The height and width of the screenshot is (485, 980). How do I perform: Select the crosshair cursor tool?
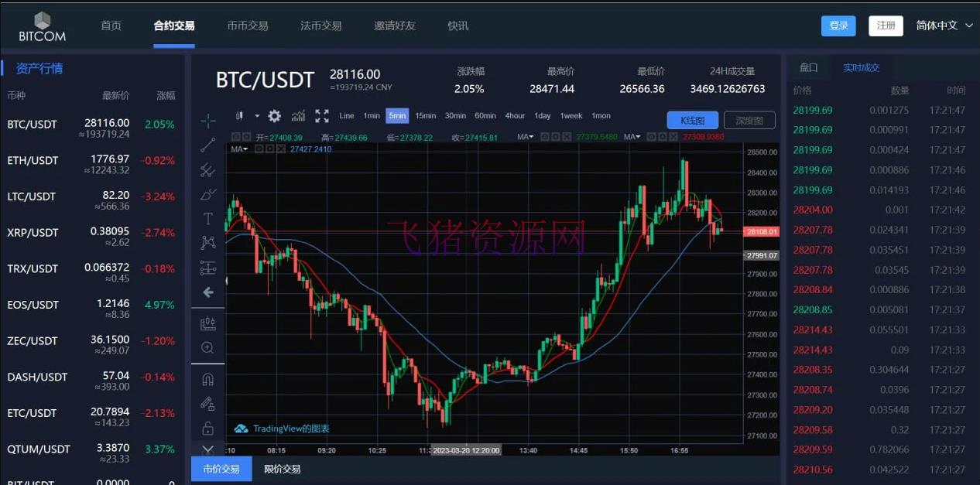point(207,121)
